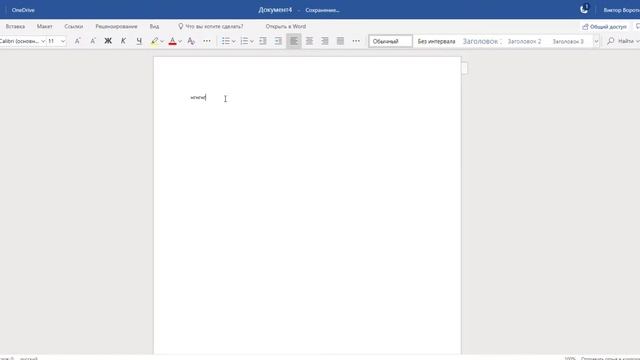640x360 pixels.
Task: Apply red font color
Action: tap(172, 41)
